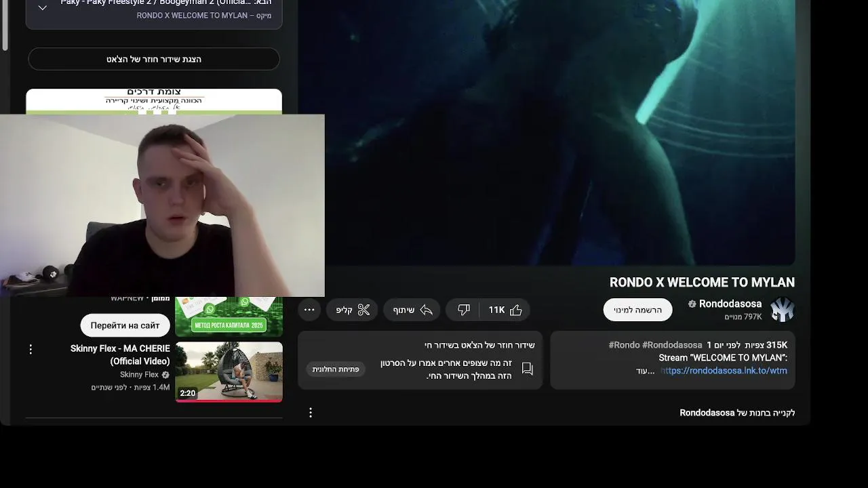Open chat panel with פתיחת החלונית
The image size is (868, 488).
point(336,369)
